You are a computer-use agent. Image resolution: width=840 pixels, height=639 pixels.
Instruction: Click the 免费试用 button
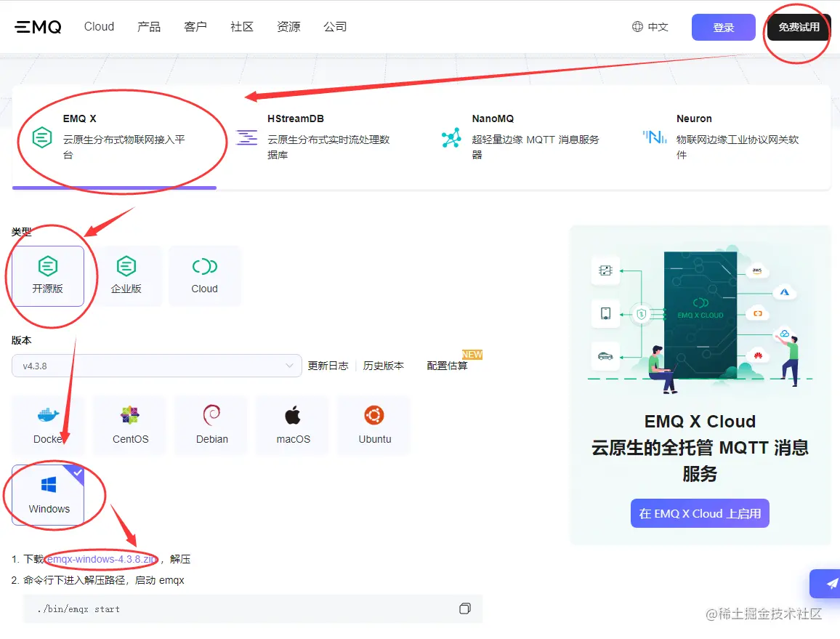(799, 28)
